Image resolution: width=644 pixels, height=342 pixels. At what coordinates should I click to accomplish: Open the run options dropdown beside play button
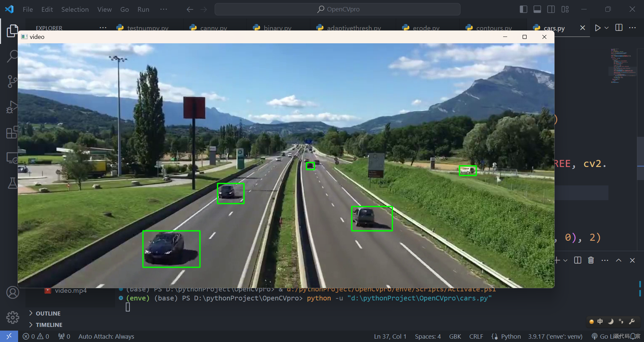[x=606, y=28]
